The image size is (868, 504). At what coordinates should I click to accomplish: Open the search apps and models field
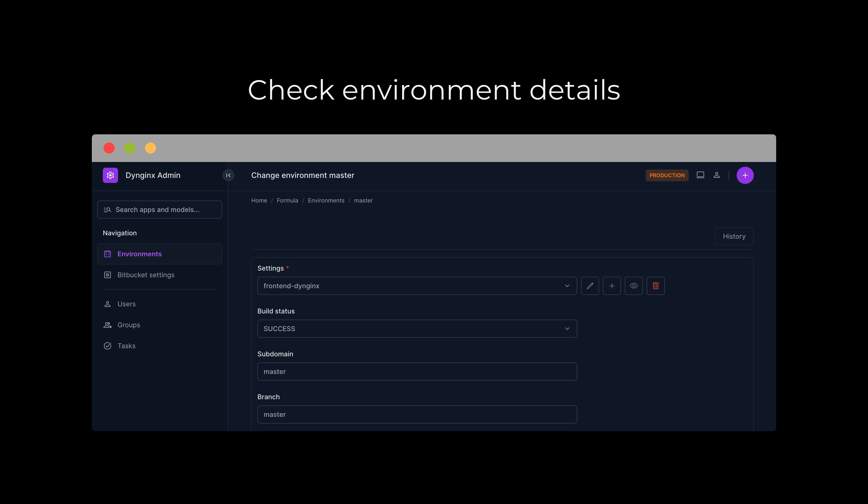(159, 209)
